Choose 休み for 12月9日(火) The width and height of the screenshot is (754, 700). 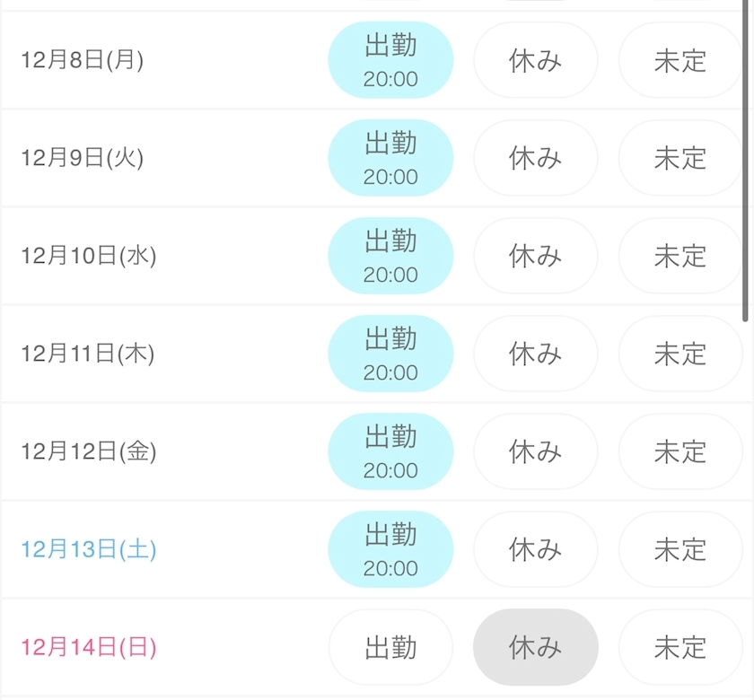535,158
